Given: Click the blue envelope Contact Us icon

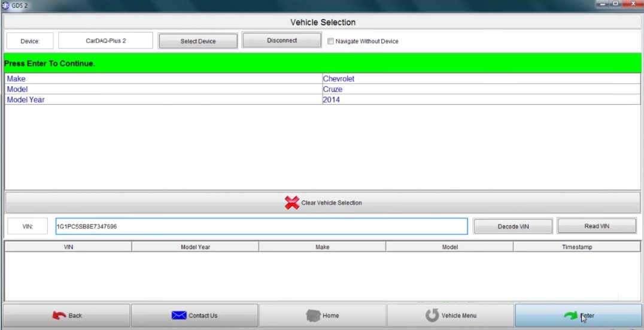Looking at the screenshot, I should [179, 316].
